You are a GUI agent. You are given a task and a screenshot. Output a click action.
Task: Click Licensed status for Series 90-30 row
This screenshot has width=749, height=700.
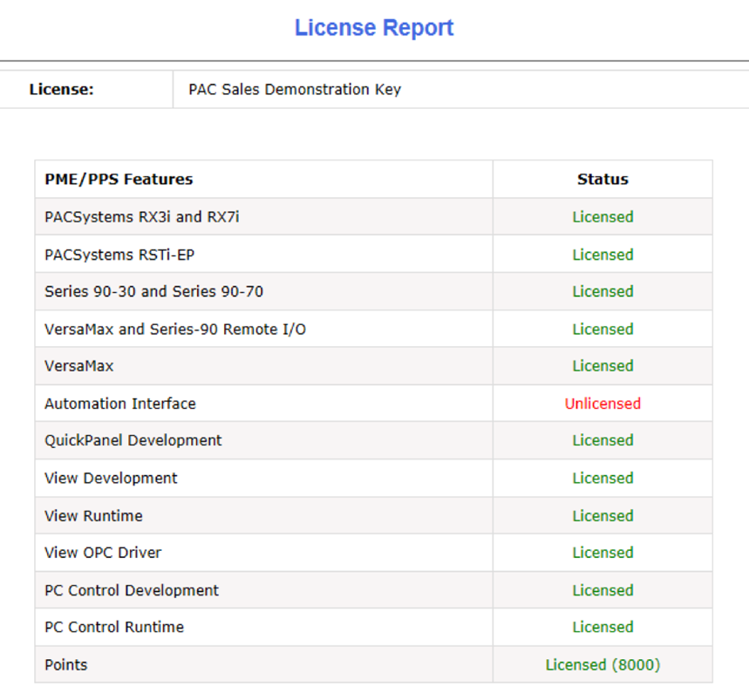click(603, 291)
